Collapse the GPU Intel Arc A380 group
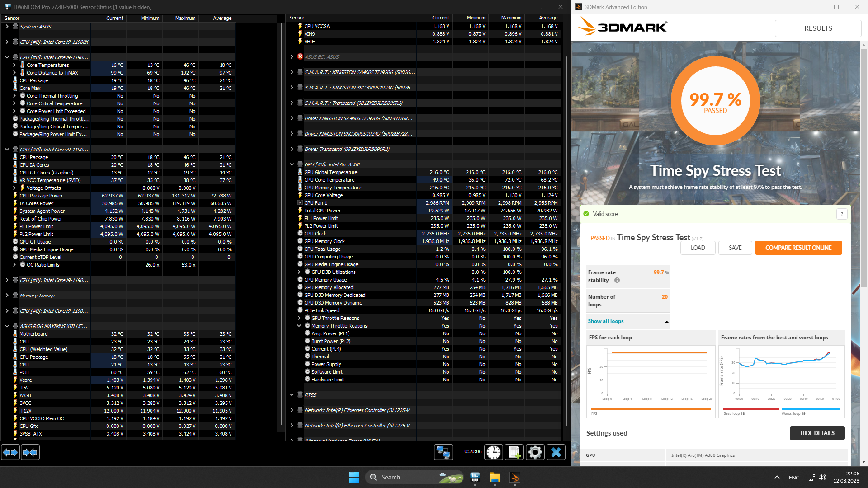868x488 pixels. (292, 164)
